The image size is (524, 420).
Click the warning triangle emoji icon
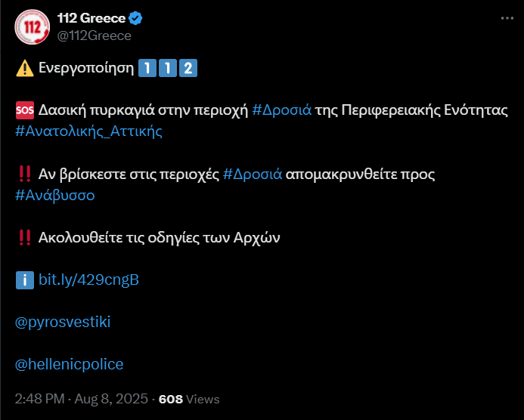click(x=23, y=69)
